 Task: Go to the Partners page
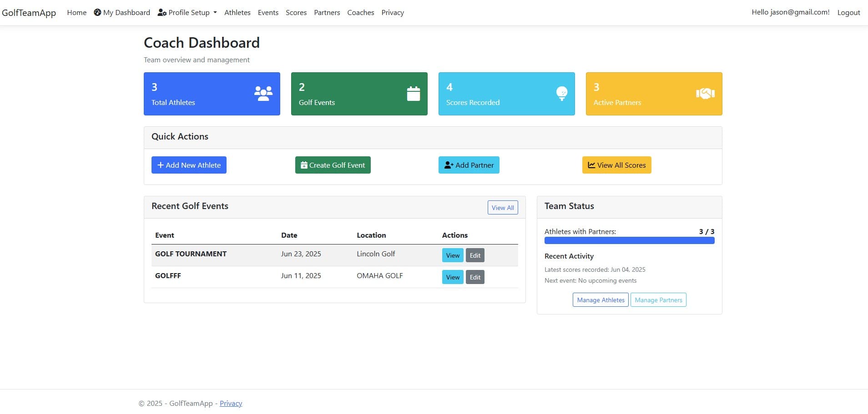tap(327, 12)
